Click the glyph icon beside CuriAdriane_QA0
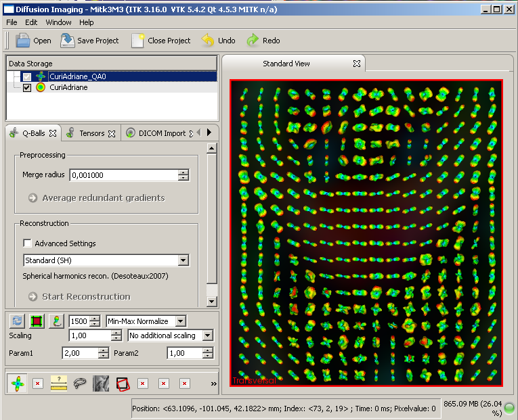This screenshot has height=420, width=518. pyautogui.click(x=41, y=76)
